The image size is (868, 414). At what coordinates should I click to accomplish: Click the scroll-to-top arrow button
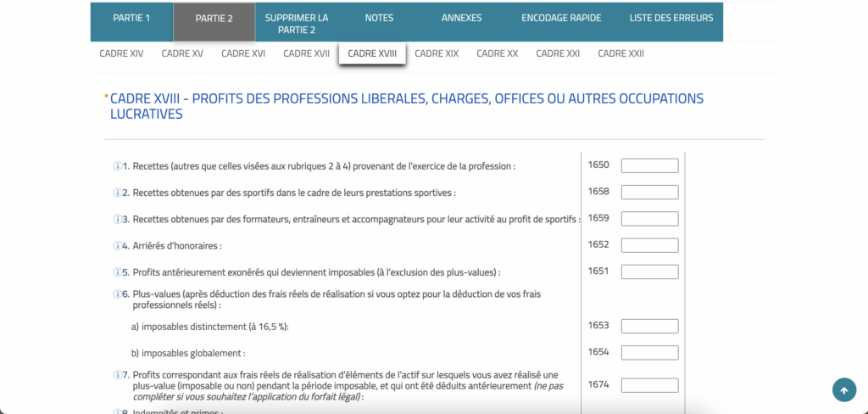coord(843,391)
